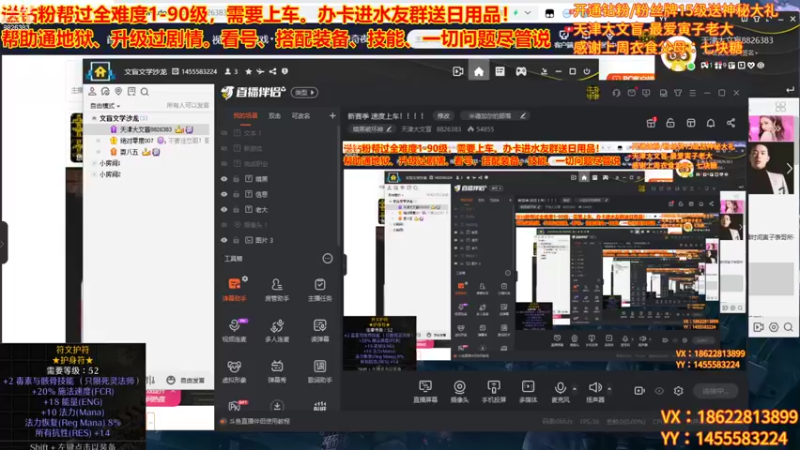800x450 pixels.
Task: Open the microphone dropdown arrow
Action: pyautogui.click(x=574, y=389)
